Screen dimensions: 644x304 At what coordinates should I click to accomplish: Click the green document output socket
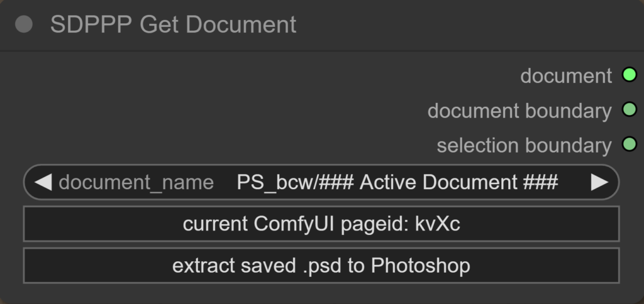pos(629,75)
